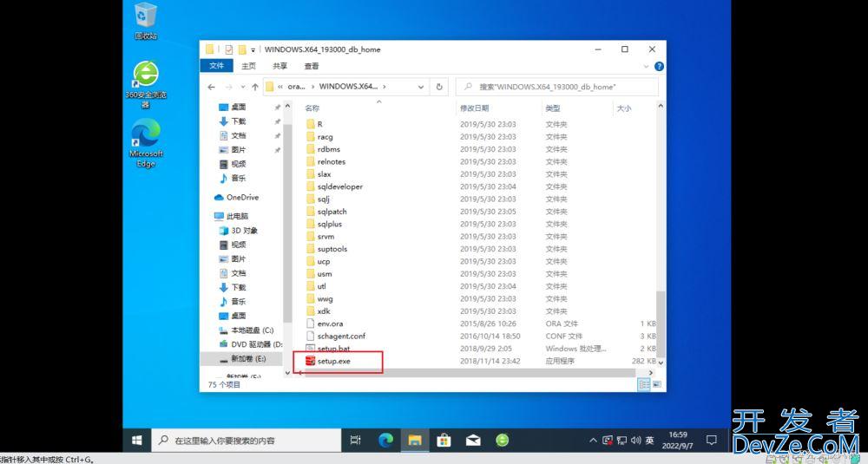The height and width of the screenshot is (464, 868).
Task: Open Mail app from the taskbar
Action: coord(473,441)
